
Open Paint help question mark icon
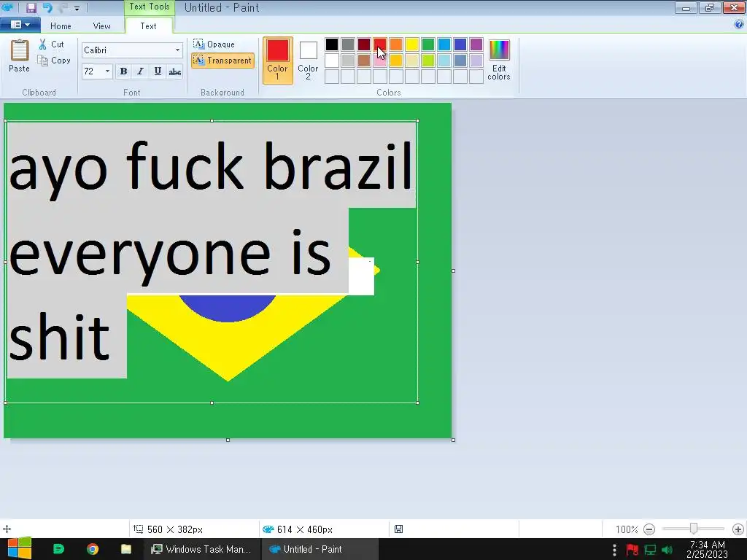click(739, 25)
